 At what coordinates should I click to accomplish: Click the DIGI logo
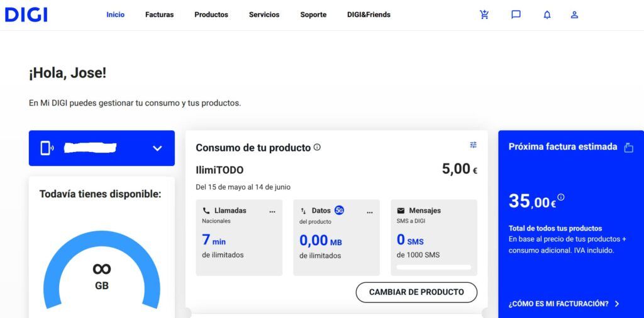coord(26,15)
